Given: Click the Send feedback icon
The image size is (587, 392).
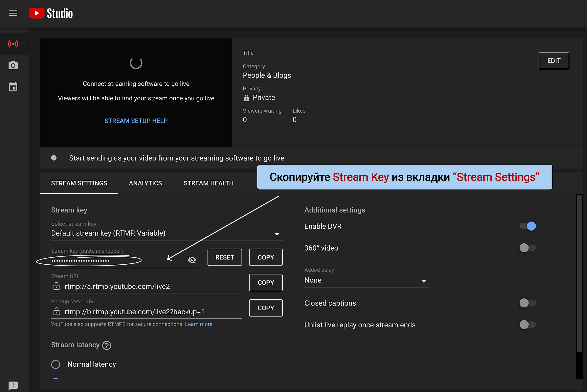Looking at the screenshot, I should (x=13, y=386).
